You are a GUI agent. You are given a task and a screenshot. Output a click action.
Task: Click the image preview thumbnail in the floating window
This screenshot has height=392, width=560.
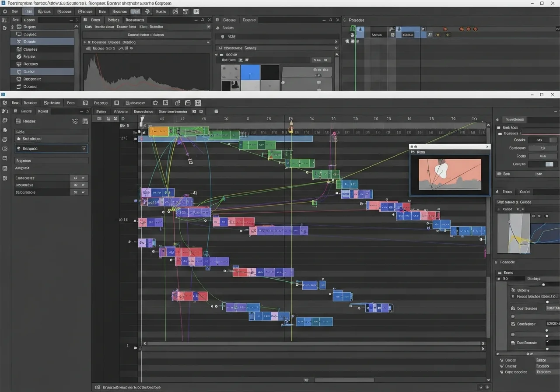450,174
